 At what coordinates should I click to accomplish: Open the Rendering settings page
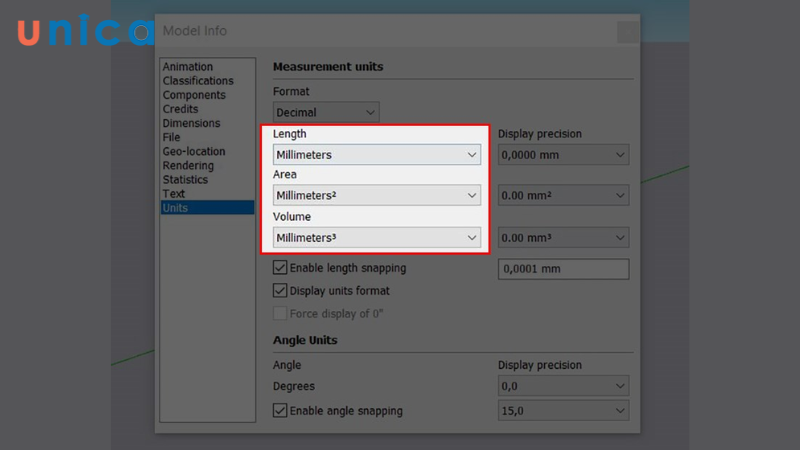tap(188, 166)
